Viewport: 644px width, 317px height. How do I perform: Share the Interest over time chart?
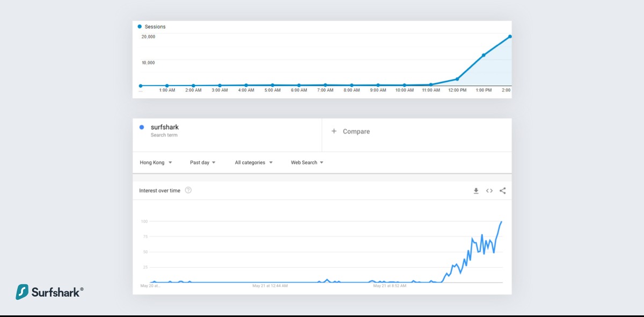pos(503,191)
